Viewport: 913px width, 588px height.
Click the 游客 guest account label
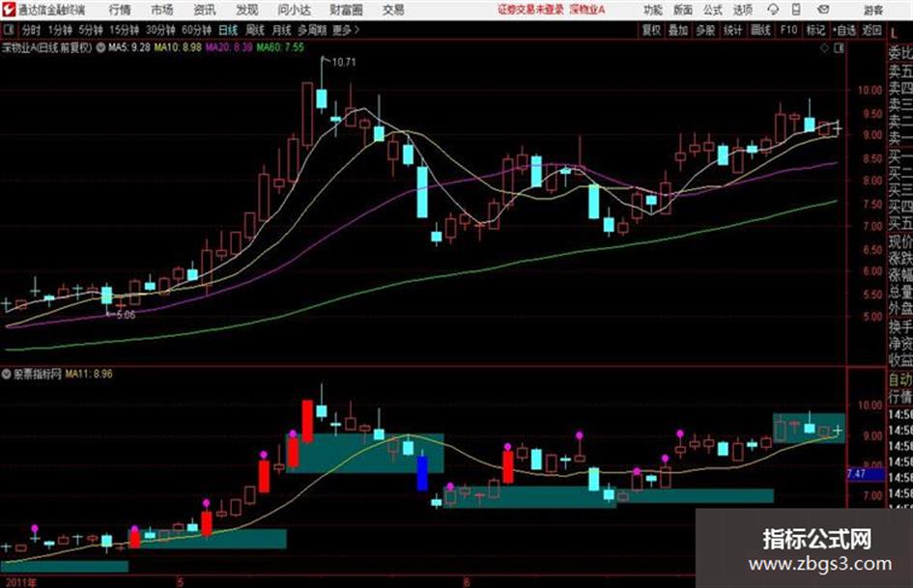click(x=873, y=10)
